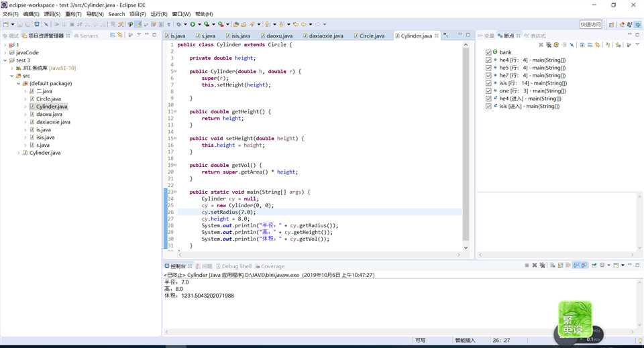
Task: Uncheck the he7 line 4 breakpoint checkbox
Action: pos(488,76)
